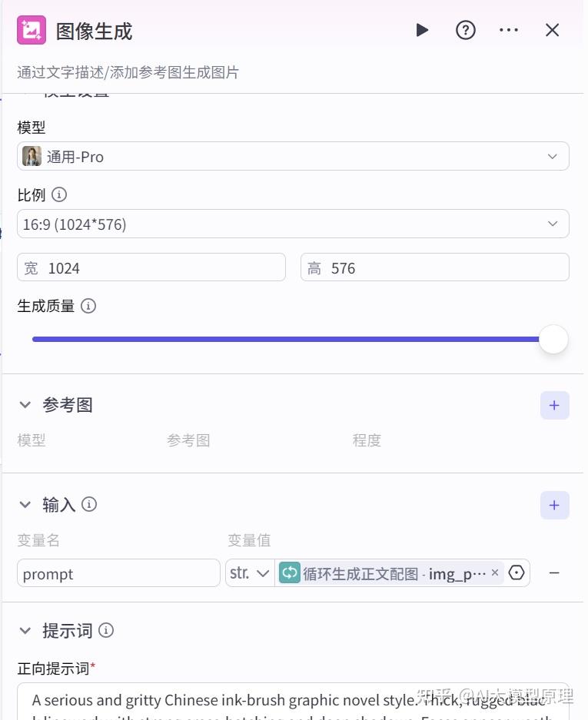Screen dimensions: 588x720
Task: Remove the prompt variable row with minus
Action: [553, 572]
